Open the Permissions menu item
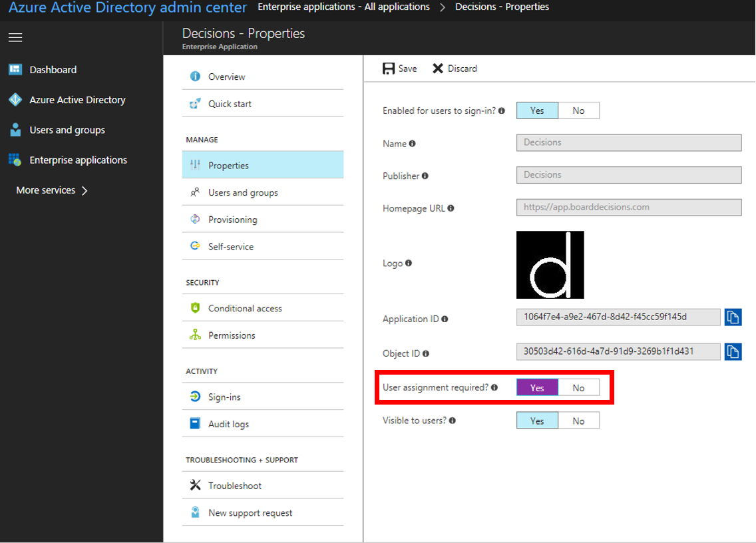Viewport: 756px width, 543px height. point(263,335)
